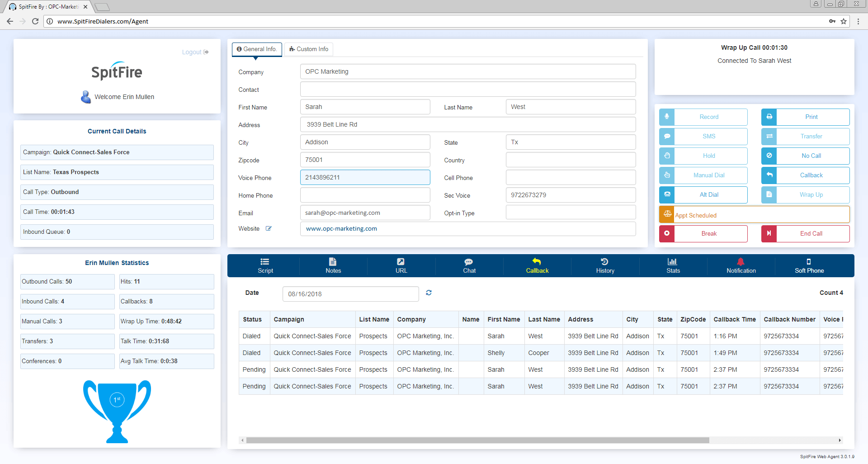Click the empty Contact field
Screen dimensions: 868x464
468,89
